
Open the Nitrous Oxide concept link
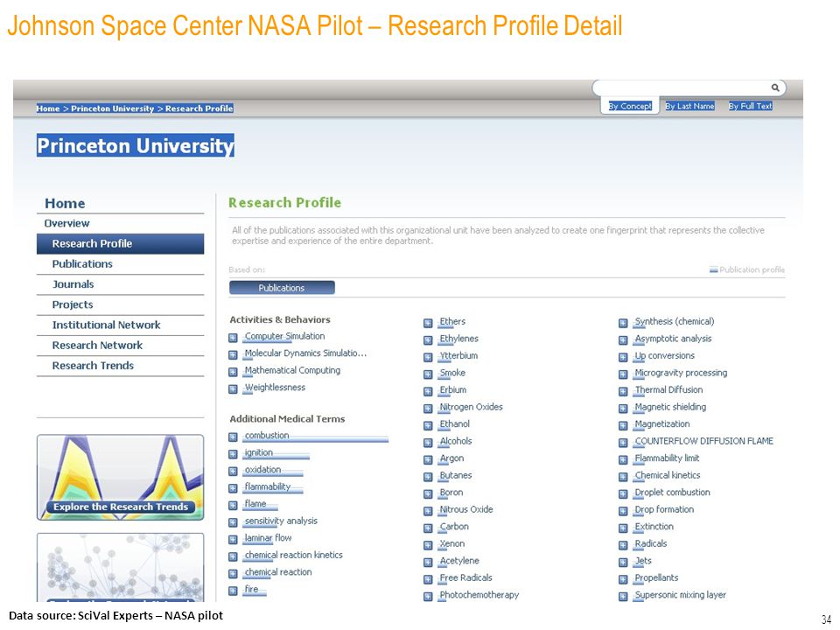(466, 509)
